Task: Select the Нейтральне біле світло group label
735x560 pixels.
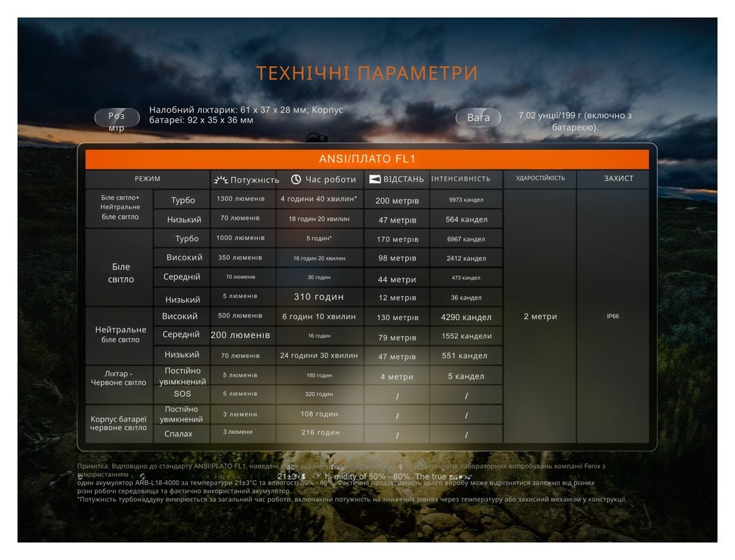Action: [x=120, y=335]
